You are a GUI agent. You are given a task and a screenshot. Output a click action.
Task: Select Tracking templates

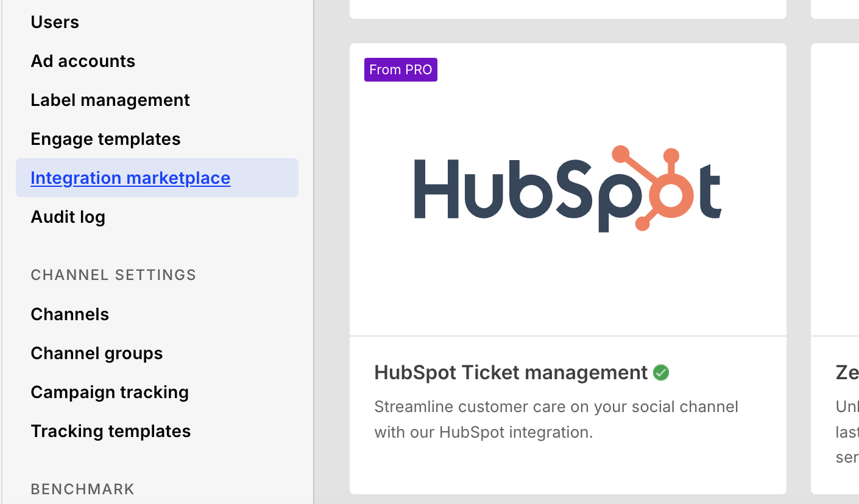click(x=111, y=431)
